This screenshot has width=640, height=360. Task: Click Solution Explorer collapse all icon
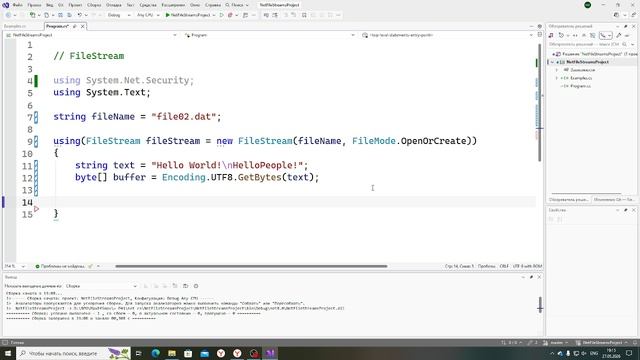[x=584, y=36]
